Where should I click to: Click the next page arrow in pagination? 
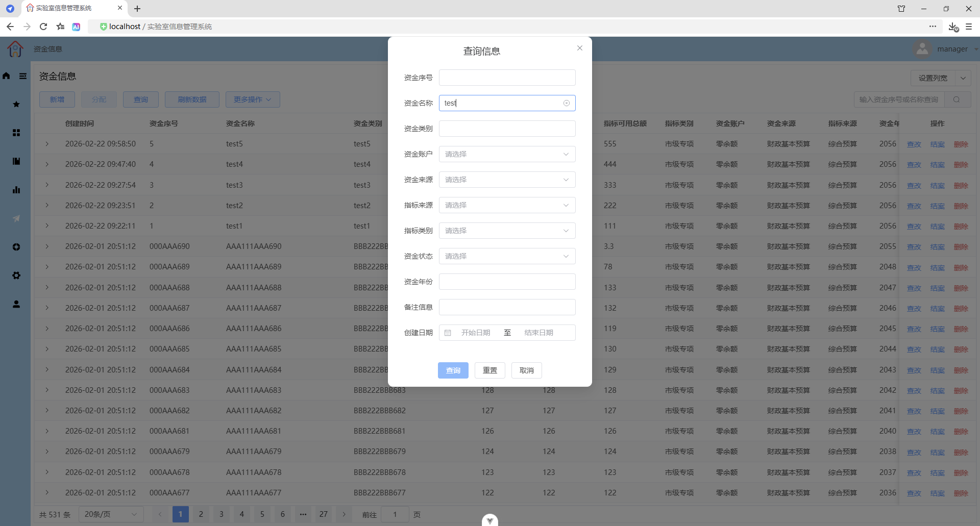point(344,514)
